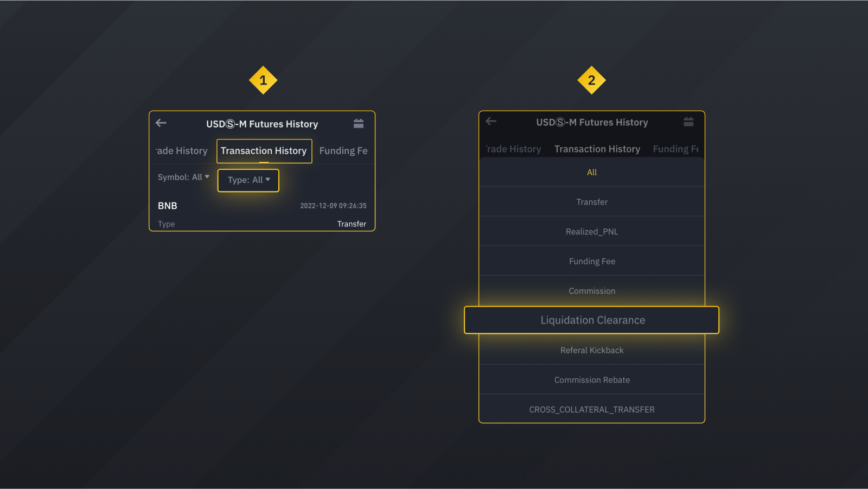Select Liquidation Clearance option
This screenshot has width=868, height=489.
[592, 320]
